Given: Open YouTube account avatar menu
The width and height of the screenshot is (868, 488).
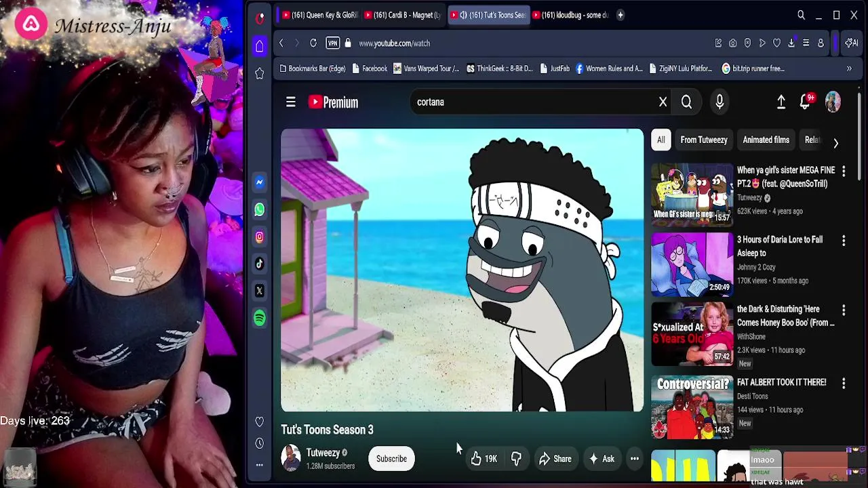Looking at the screenshot, I should click(833, 102).
